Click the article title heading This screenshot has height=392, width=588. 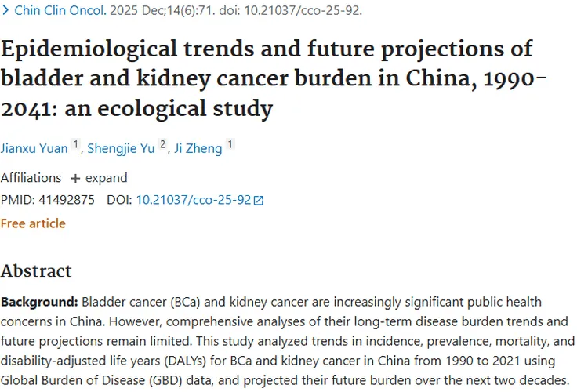pyautogui.click(x=267, y=78)
